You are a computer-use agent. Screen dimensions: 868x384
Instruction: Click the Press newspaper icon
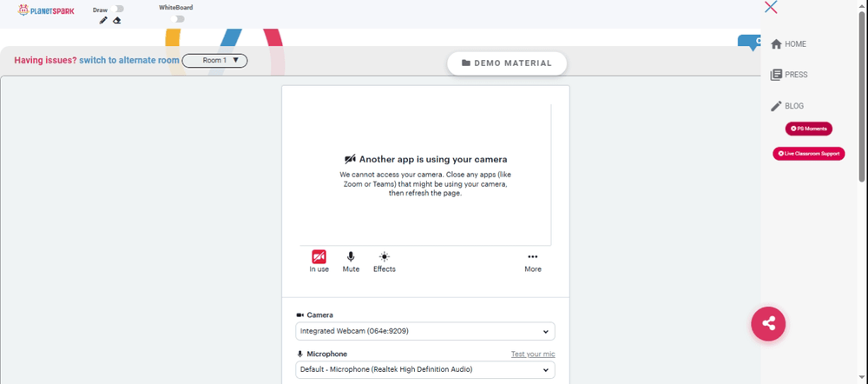776,75
